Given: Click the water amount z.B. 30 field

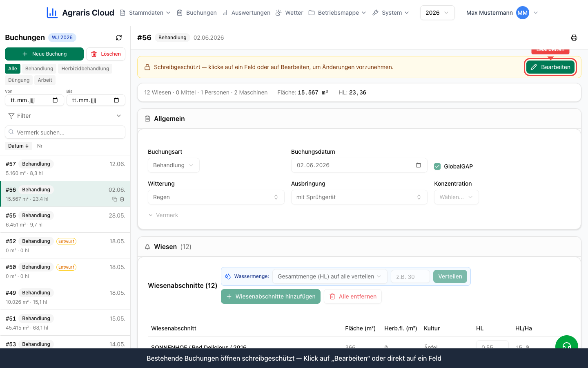Looking at the screenshot, I should [x=410, y=276].
